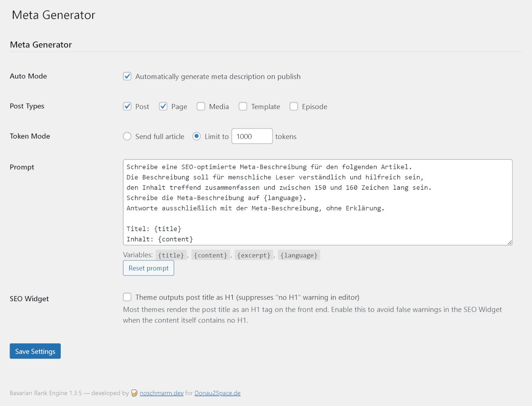The height and width of the screenshot is (406, 532).
Task: Select the Send full article option
Action: click(x=127, y=136)
